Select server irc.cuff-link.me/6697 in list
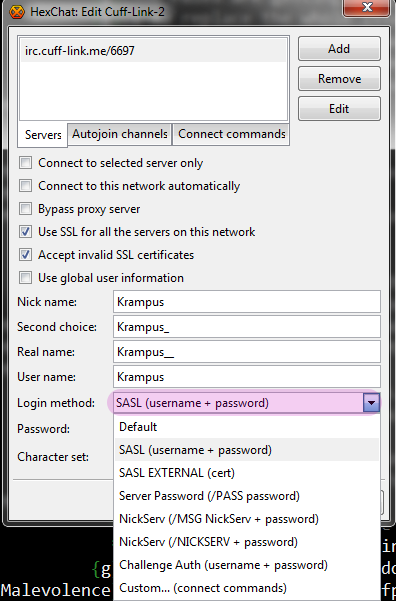Screen dimensions: 396x601 pyautogui.click(x=153, y=51)
